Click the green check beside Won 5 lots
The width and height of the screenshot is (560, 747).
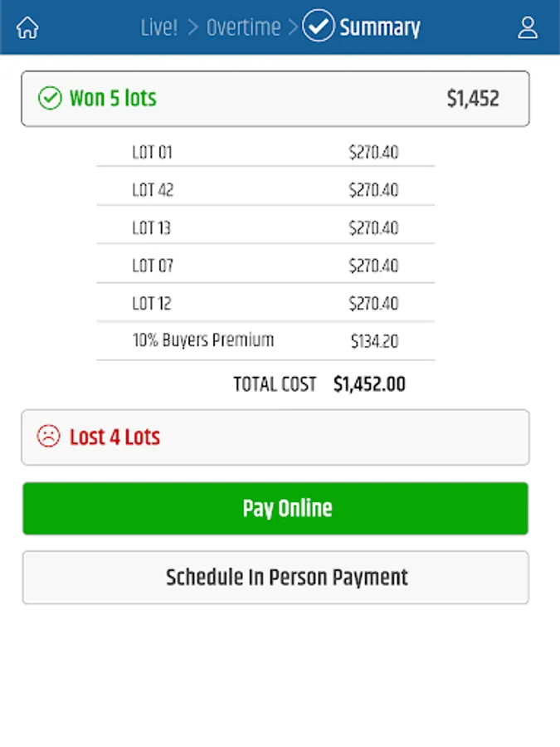[50, 98]
